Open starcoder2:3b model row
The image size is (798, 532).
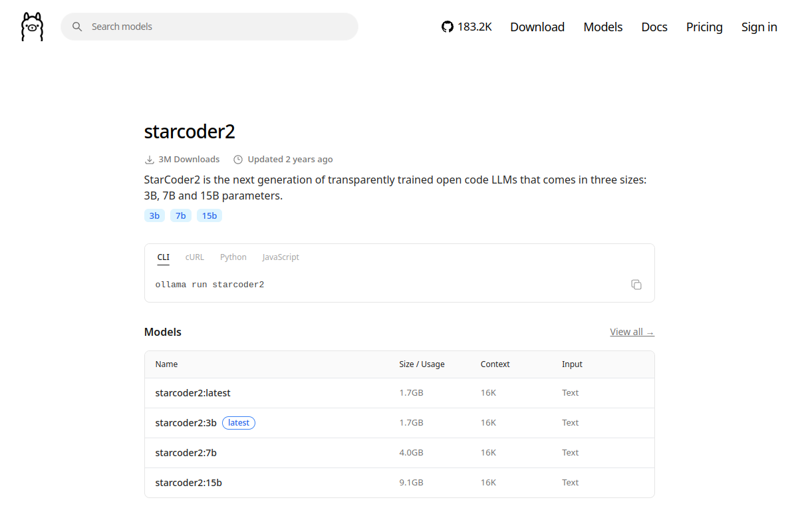(x=400, y=423)
